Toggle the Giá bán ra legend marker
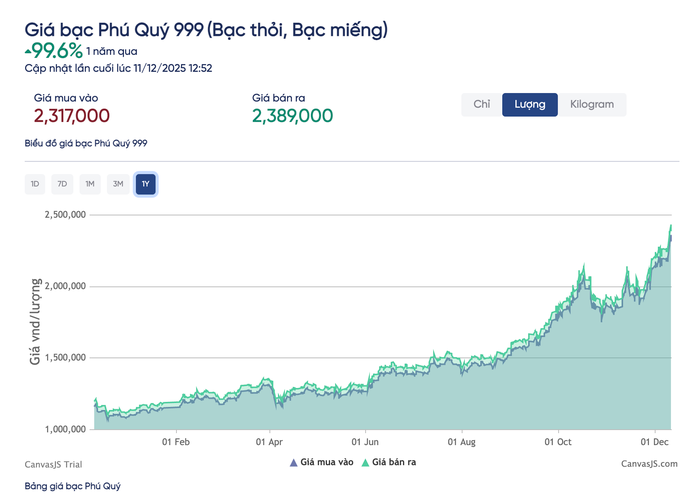 click(367, 462)
